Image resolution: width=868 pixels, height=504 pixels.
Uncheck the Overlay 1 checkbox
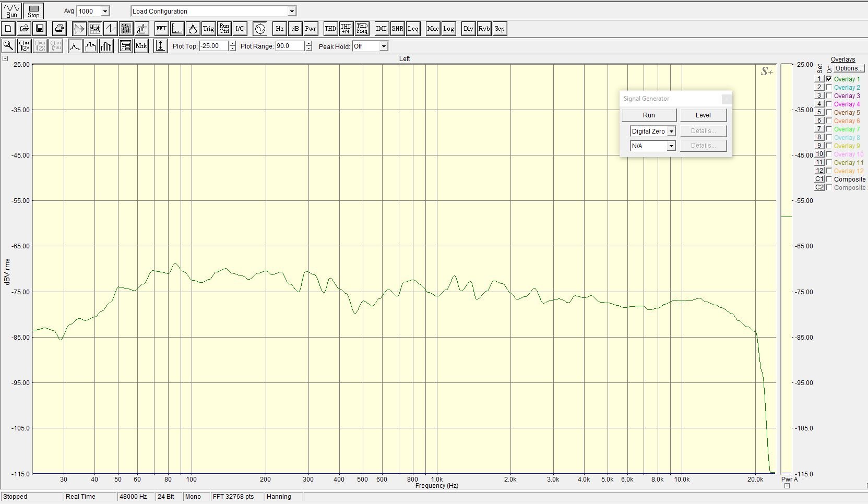pyautogui.click(x=829, y=79)
